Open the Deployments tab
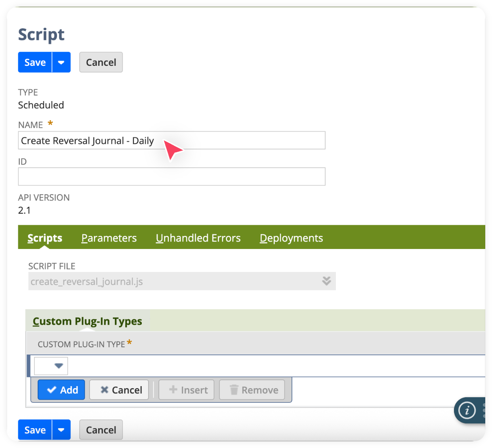Screen dimensions: 492x448 [x=291, y=238]
